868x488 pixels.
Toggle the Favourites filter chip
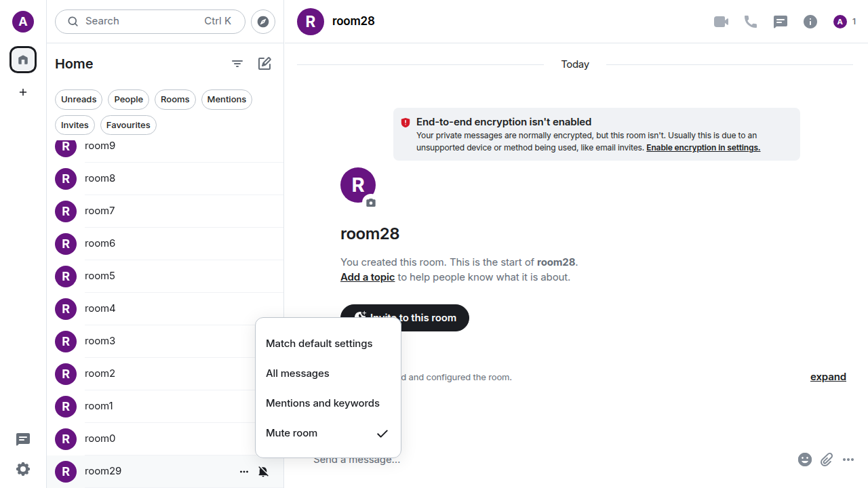pyautogui.click(x=128, y=125)
